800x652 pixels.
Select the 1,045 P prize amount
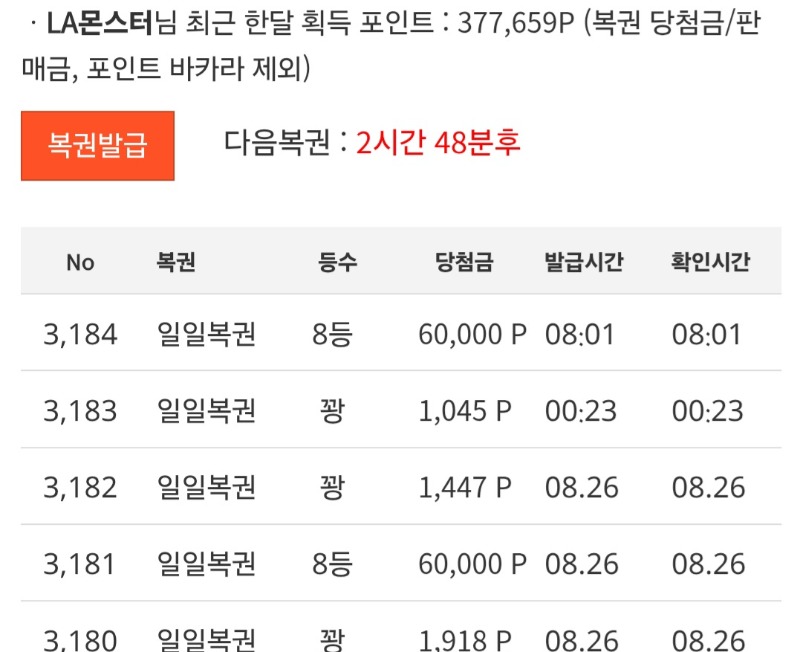click(x=465, y=411)
